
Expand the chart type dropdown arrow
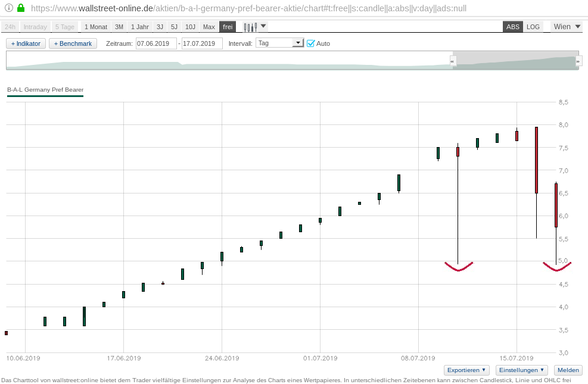pos(264,26)
